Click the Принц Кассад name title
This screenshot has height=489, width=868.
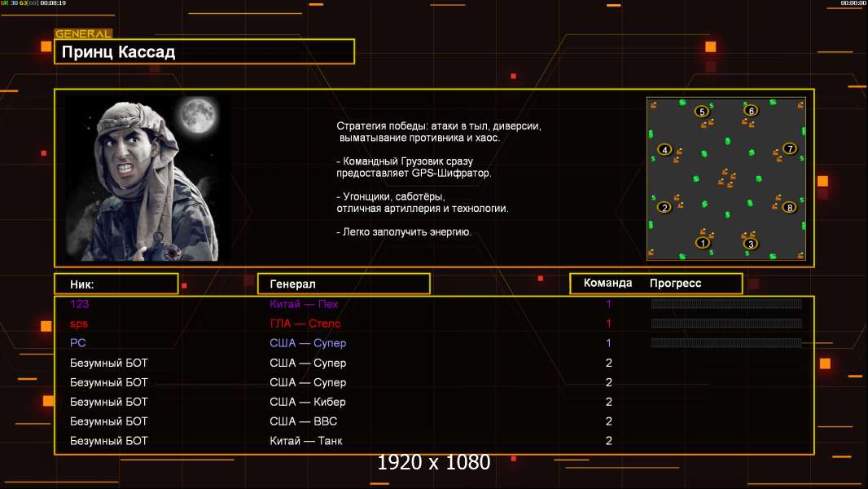pyautogui.click(x=119, y=52)
